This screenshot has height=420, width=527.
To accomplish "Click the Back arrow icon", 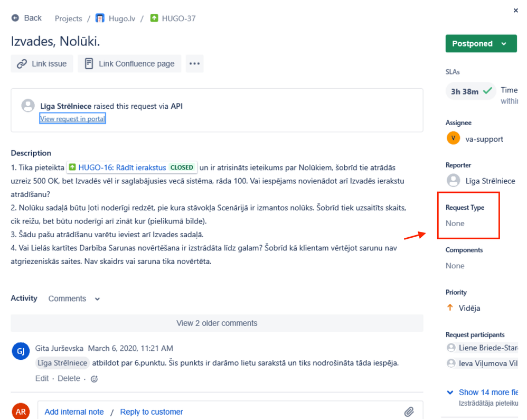I will pos(15,18).
